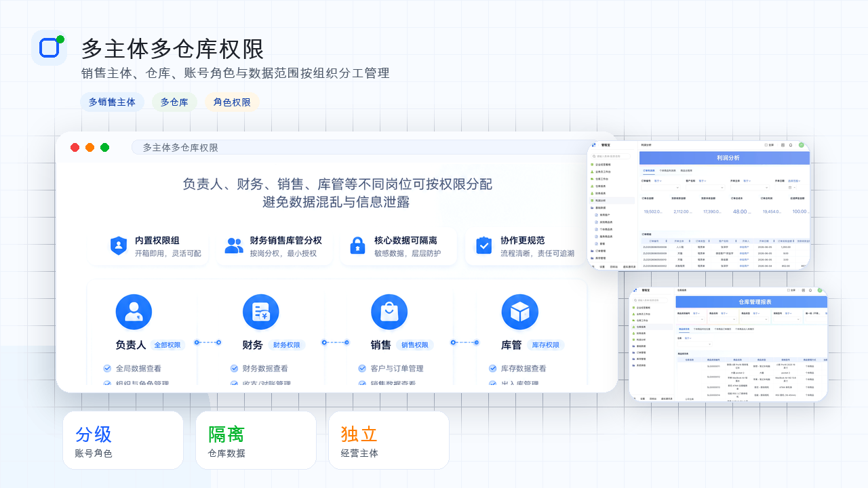Screen dimensions: 868x488
Task: Click the 独立 经营主体 card
Action: [389, 440]
